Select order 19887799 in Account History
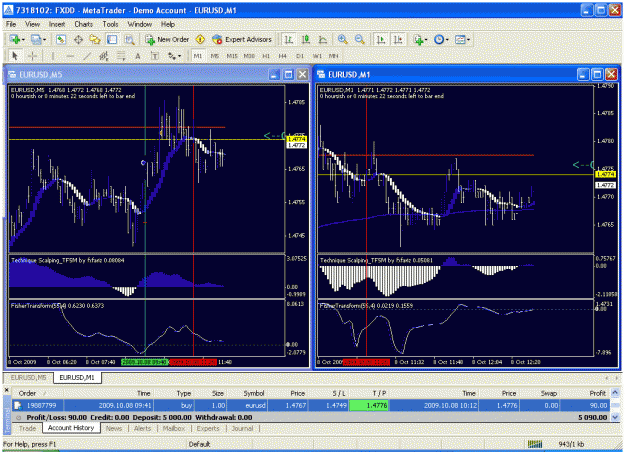Viewport: 625px width, 452px height. (311, 406)
